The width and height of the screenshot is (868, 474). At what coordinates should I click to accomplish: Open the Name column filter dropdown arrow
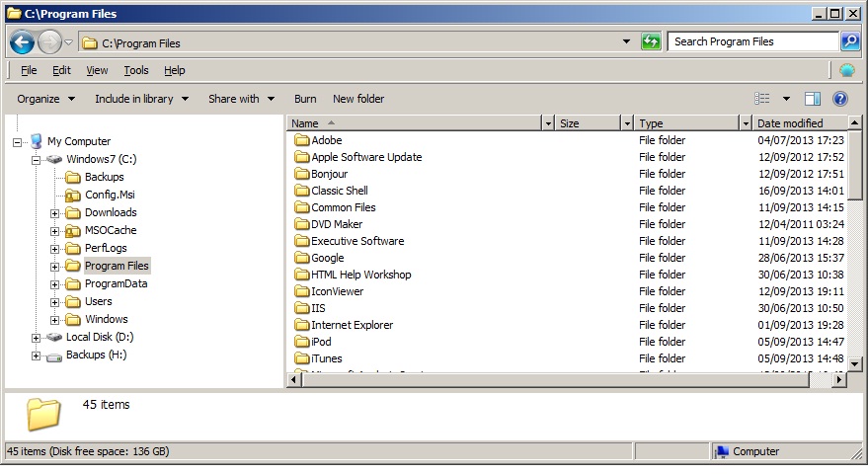pos(548,123)
